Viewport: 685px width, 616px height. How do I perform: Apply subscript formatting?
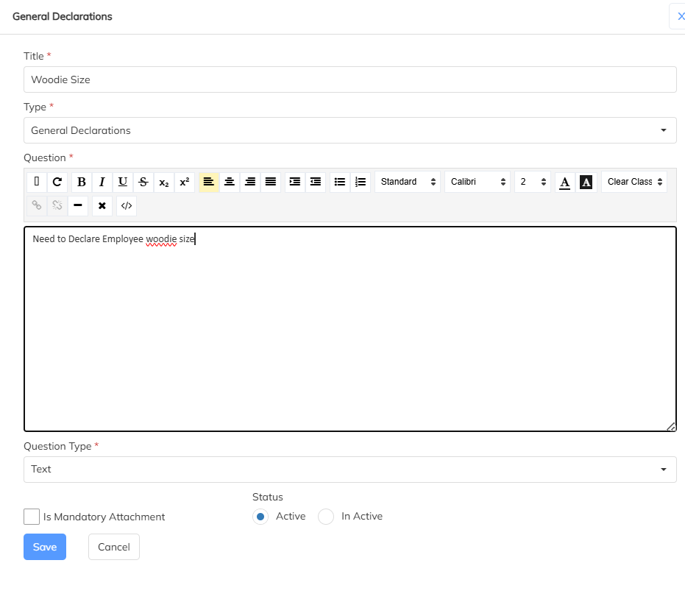pyautogui.click(x=164, y=182)
